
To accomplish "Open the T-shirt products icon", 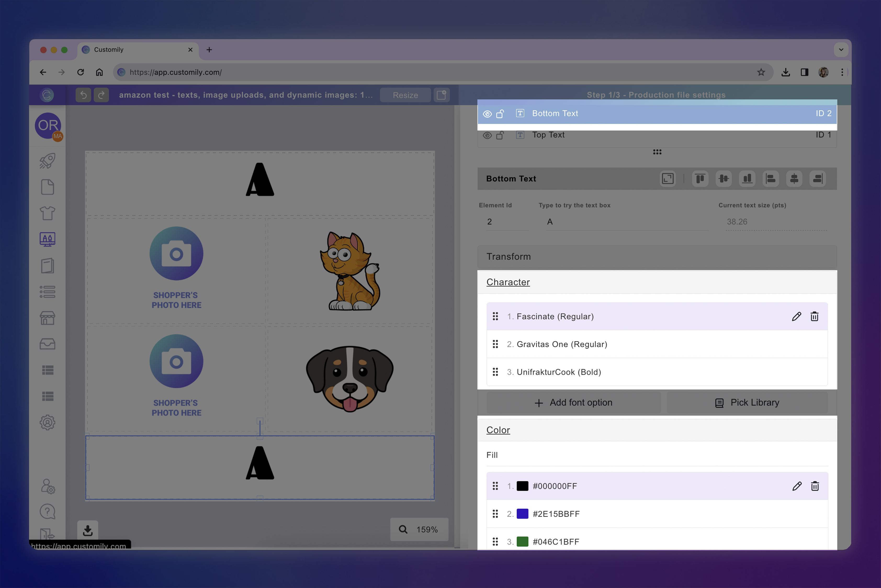I will [47, 213].
